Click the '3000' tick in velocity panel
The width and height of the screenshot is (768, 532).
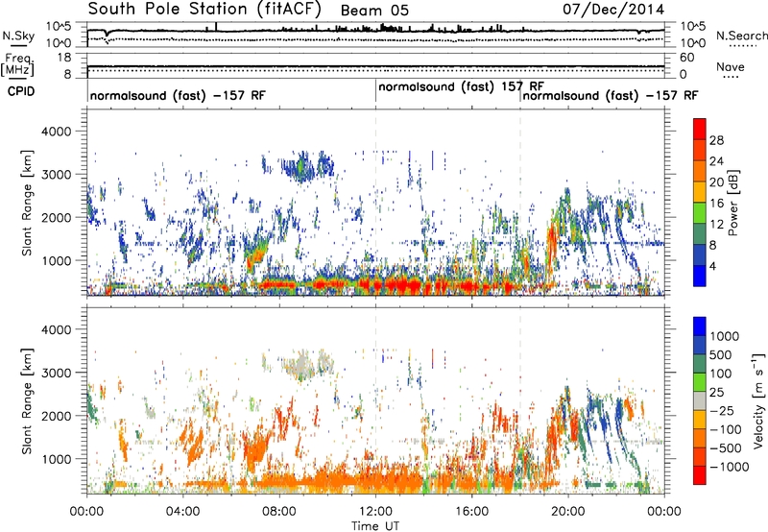tap(57, 373)
